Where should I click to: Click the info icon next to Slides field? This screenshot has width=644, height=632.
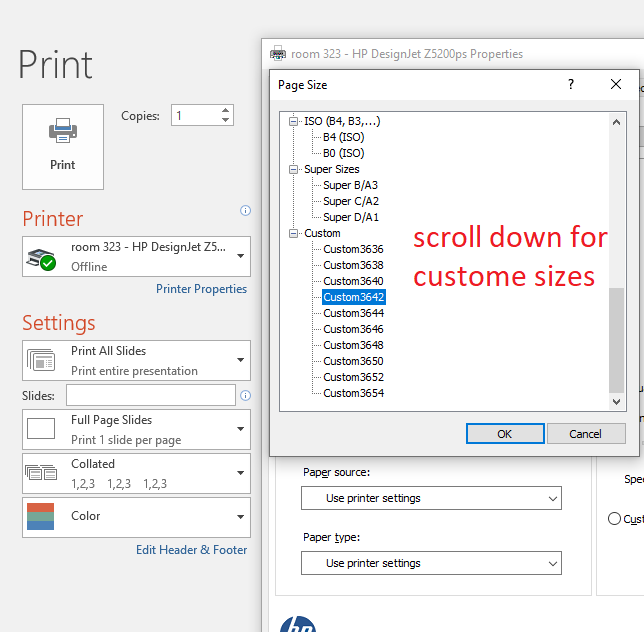245,396
